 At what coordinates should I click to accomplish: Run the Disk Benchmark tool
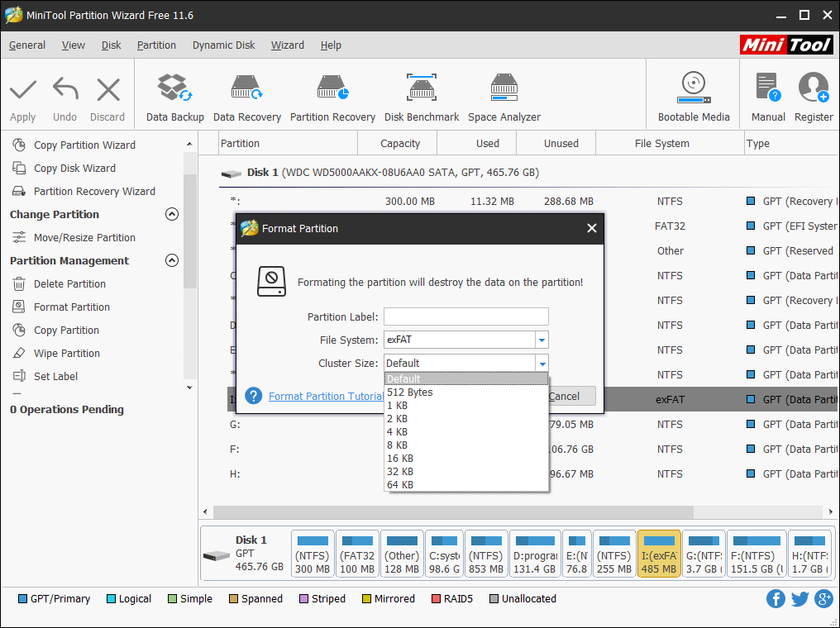[x=422, y=93]
